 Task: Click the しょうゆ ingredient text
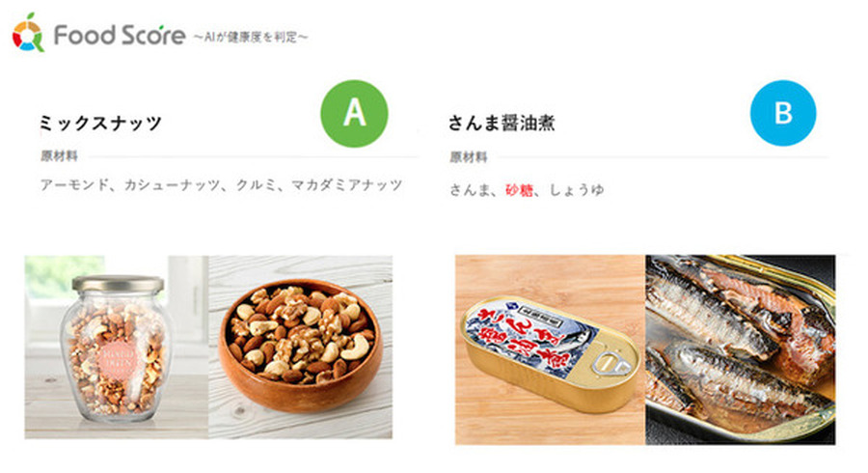577,190
